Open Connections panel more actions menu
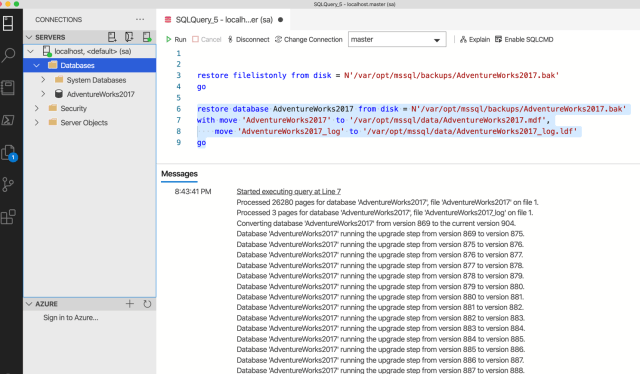This screenshot has width=640, height=374. [140, 20]
